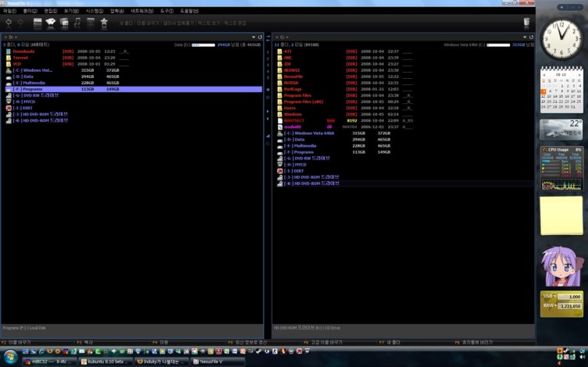Click the swap panels arrows icon between panes
The height and width of the screenshot is (367, 588).
268,38
